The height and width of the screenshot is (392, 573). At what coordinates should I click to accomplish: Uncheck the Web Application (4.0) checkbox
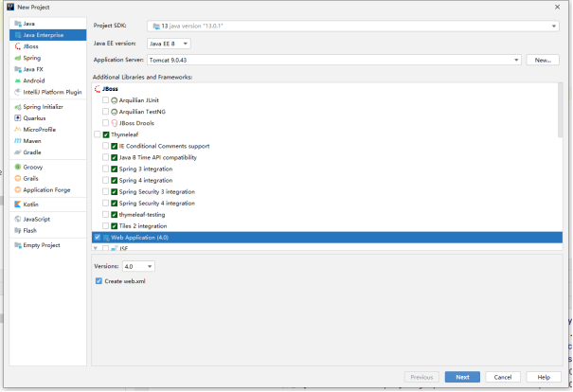(98, 238)
